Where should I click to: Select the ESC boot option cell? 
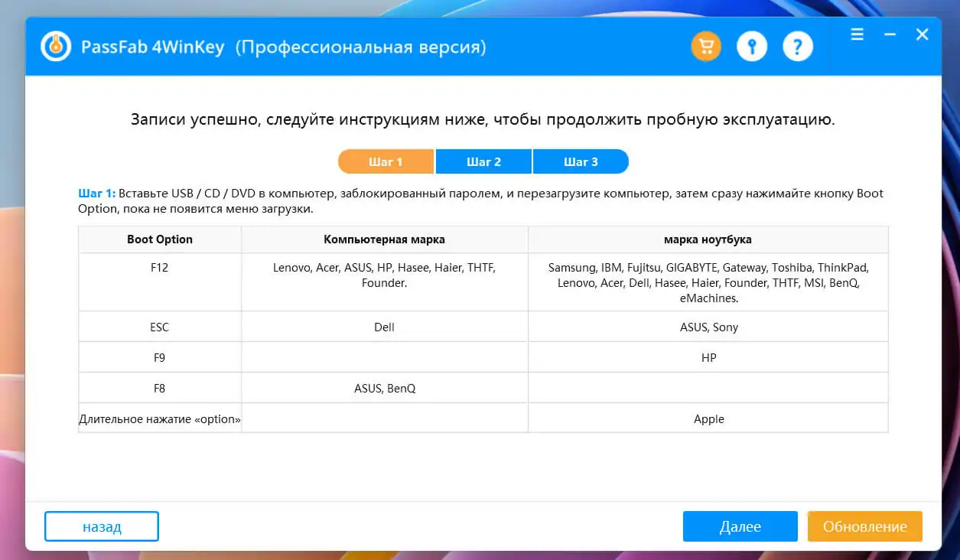[x=160, y=327]
